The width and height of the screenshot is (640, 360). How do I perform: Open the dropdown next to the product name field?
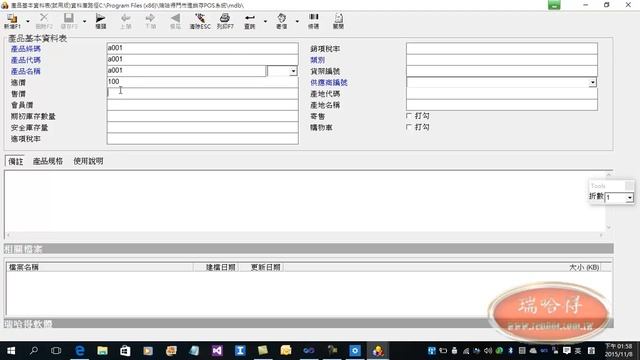pyautogui.click(x=293, y=71)
